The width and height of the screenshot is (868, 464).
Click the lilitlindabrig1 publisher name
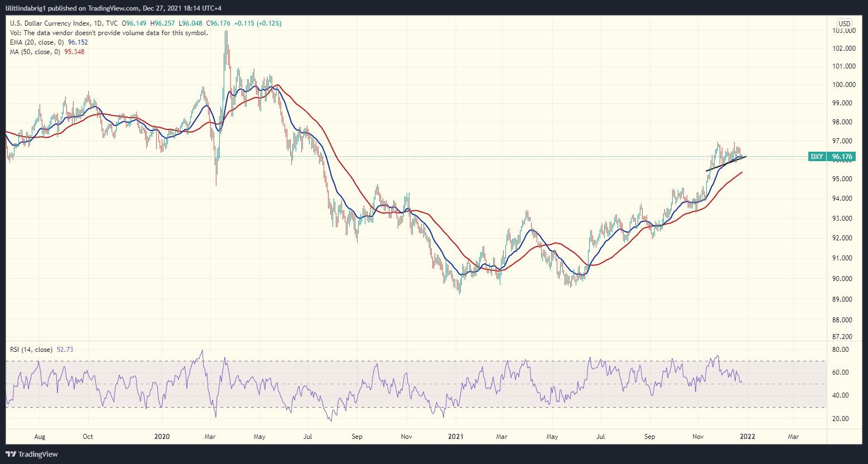coord(25,8)
